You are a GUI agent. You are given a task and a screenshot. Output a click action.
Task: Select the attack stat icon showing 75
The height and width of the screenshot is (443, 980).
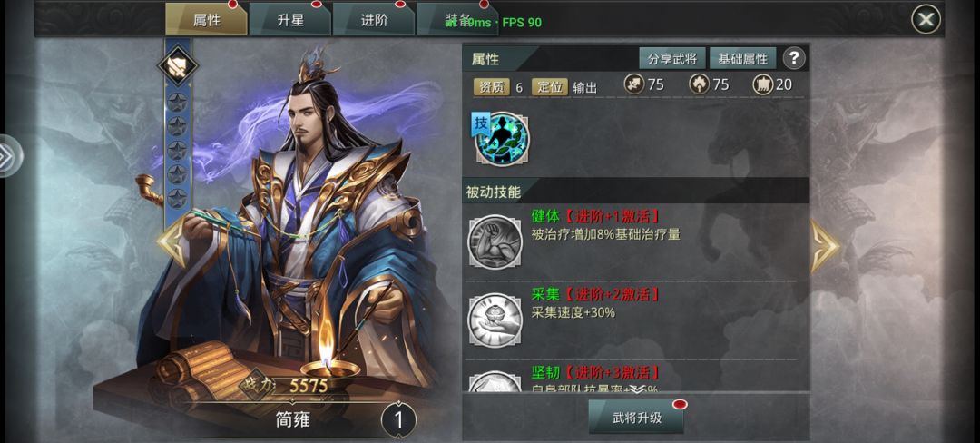click(633, 85)
